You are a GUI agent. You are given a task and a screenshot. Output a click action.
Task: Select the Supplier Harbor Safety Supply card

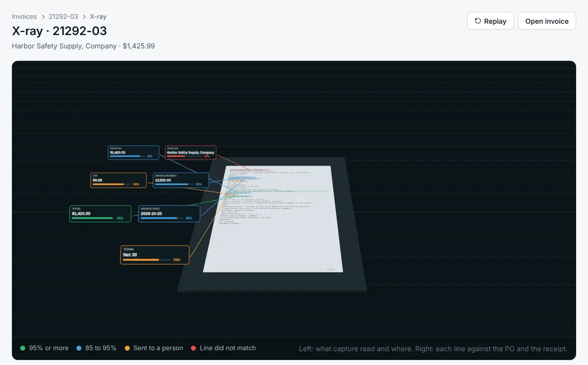coord(190,153)
